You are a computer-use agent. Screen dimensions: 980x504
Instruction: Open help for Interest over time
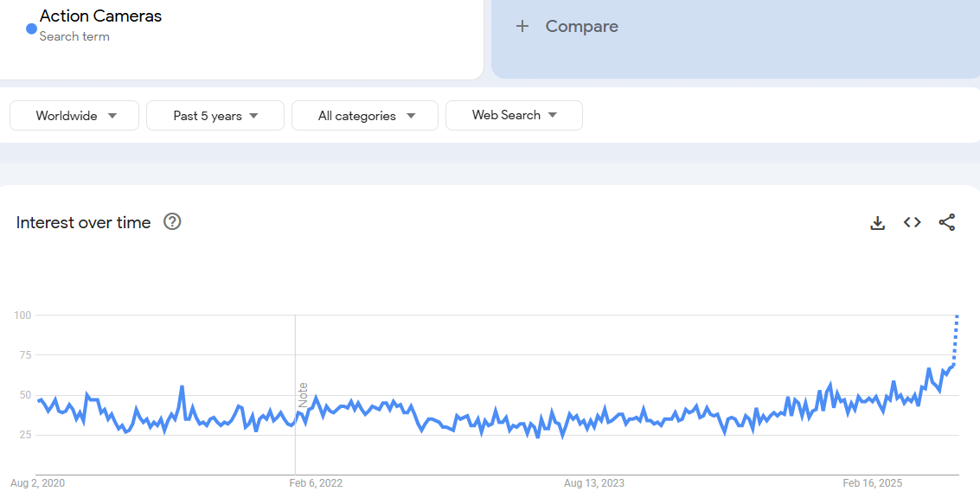(x=172, y=222)
